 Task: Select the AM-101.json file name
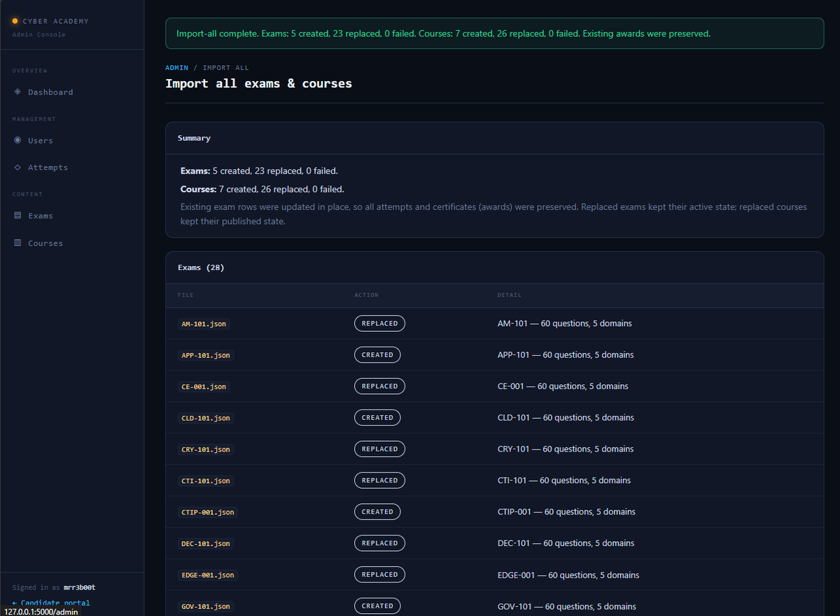pos(203,323)
